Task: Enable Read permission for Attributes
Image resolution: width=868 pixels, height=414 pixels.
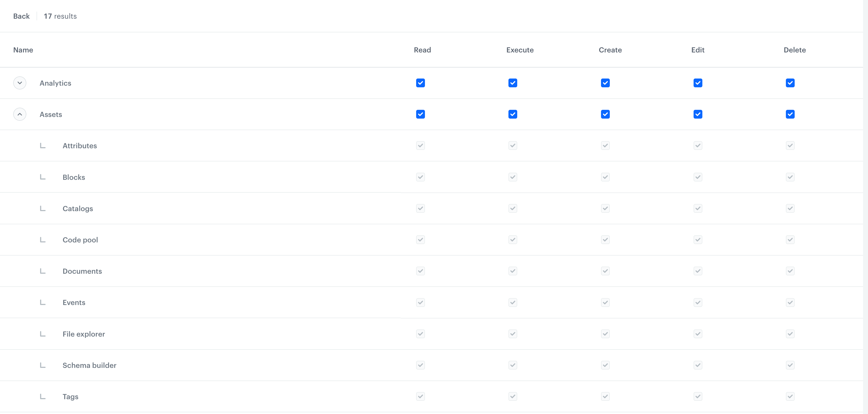Action: click(x=420, y=146)
